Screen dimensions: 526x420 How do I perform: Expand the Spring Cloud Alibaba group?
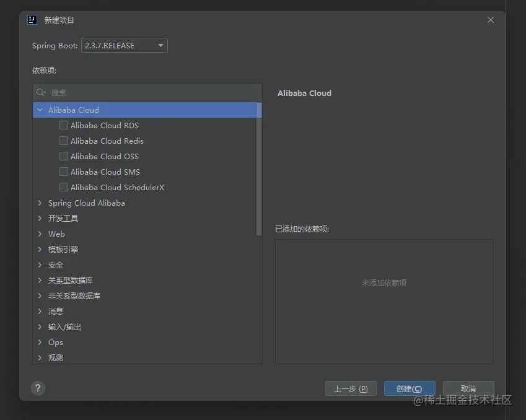[x=40, y=203]
